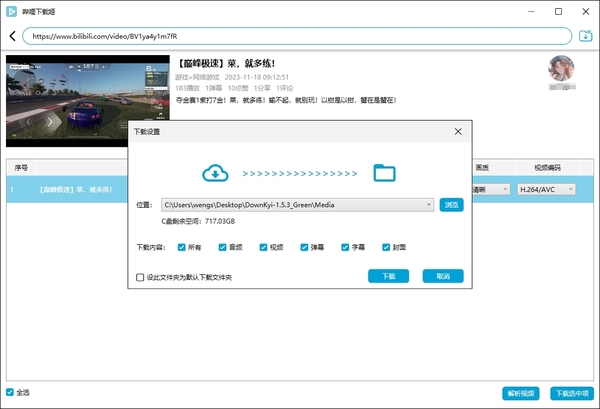Click the 序号 column header

pyautogui.click(x=21, y=167)
